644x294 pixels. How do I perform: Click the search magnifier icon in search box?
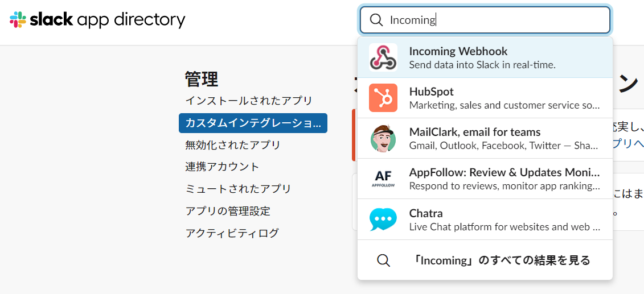pyautogui.click(x=376, y=20)
